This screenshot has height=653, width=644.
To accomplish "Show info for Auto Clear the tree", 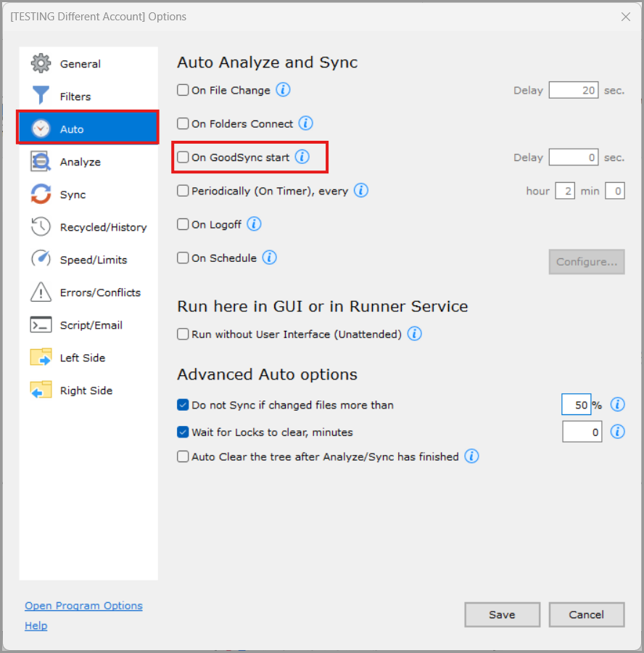I will [471, 456].
